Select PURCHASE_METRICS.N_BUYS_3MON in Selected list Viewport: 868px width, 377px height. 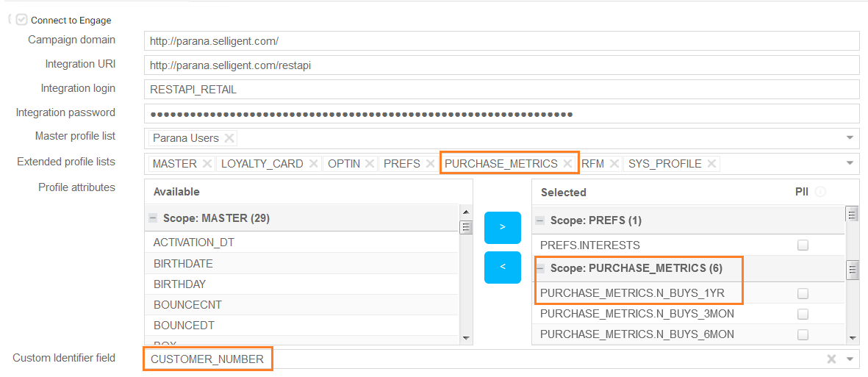(x=636, y=314)
